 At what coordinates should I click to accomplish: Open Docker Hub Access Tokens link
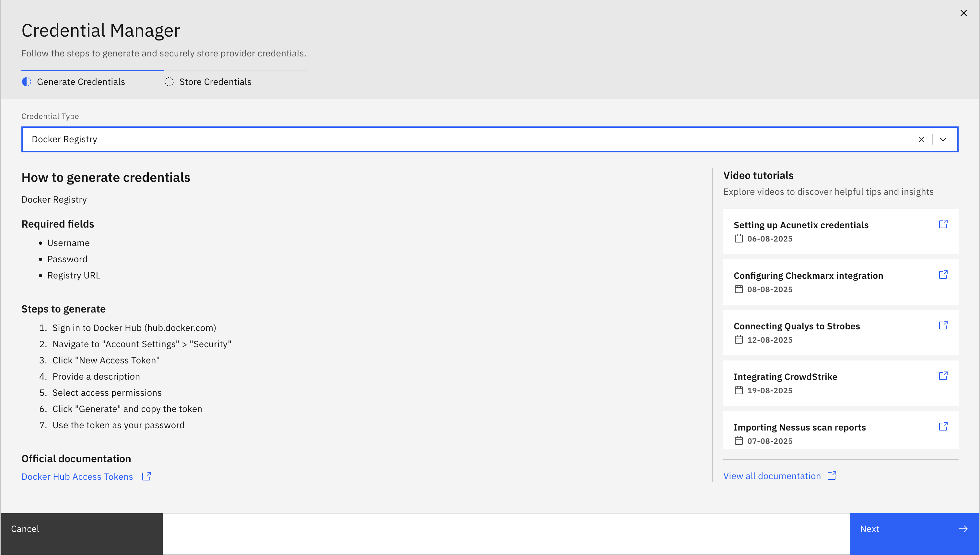click(77, 477)
